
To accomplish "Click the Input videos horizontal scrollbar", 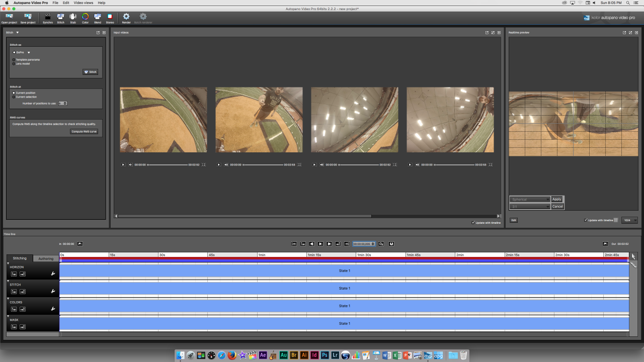I will point(245,216).
